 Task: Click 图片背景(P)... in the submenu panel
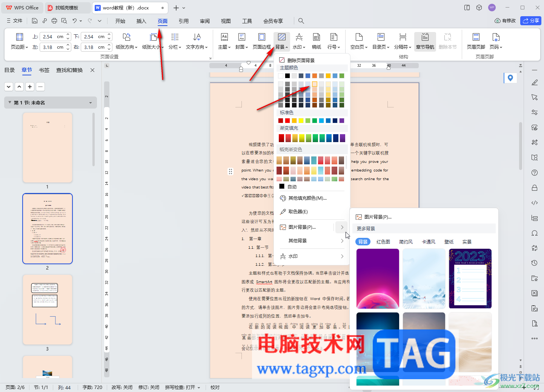coord(378,217)
